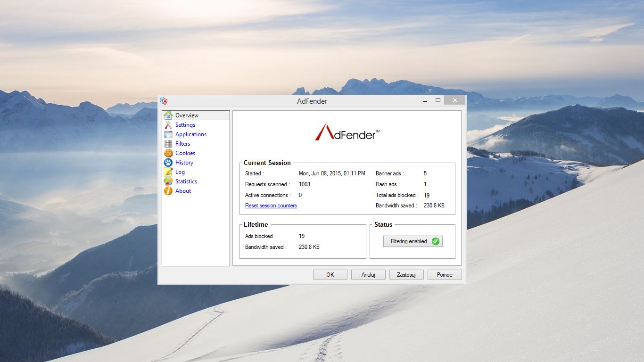Click the Current Session 'Bandwidth saved :' label

pyautogui.click(x=396, y=206)
